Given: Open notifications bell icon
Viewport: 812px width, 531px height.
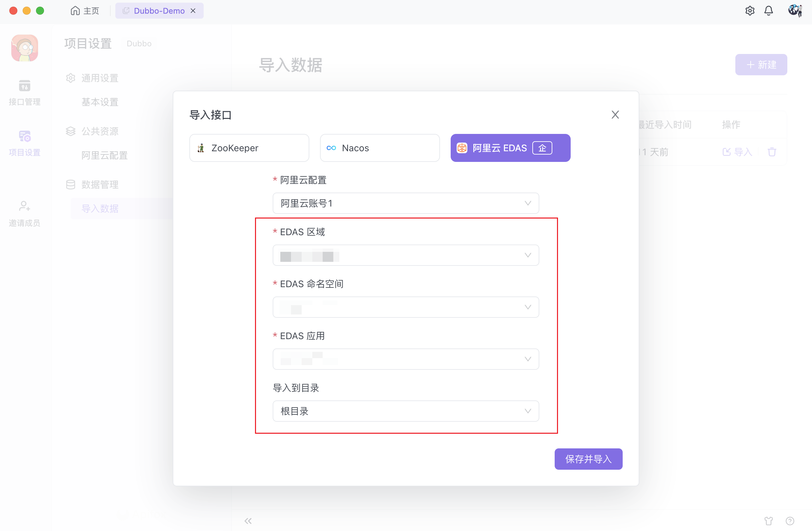Looking at the screenshot, I should coord(768,11).
